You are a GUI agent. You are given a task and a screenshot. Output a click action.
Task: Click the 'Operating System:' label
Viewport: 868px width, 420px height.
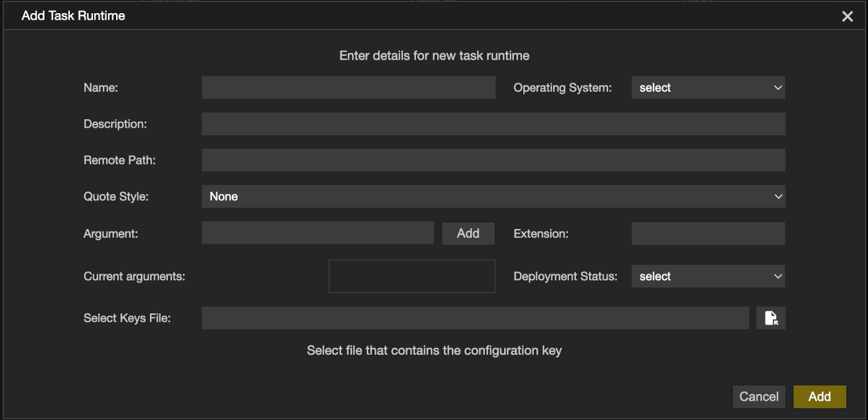tap(563, 88)
